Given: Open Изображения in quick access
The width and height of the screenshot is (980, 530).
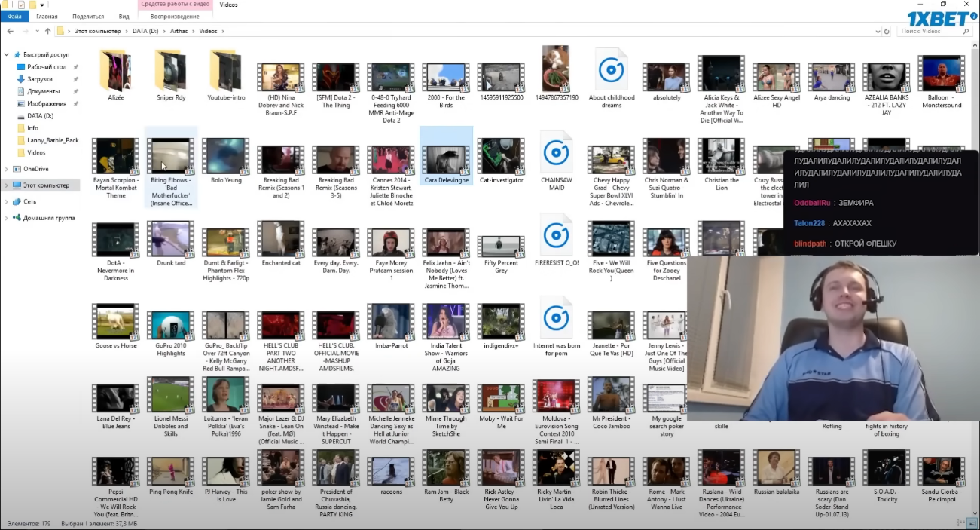Looking at the screenshot, I should (x=47, y=103).
